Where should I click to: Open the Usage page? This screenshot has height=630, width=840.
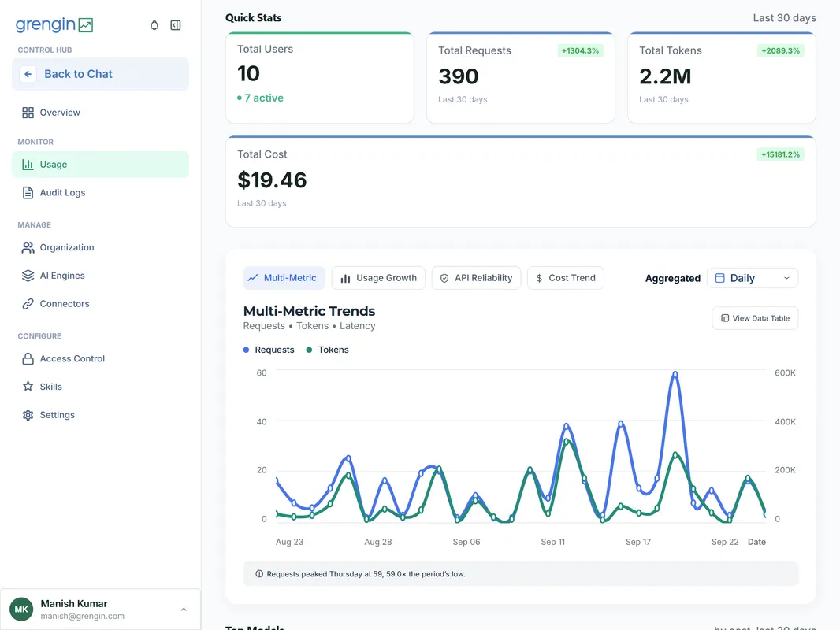point(100,165)
